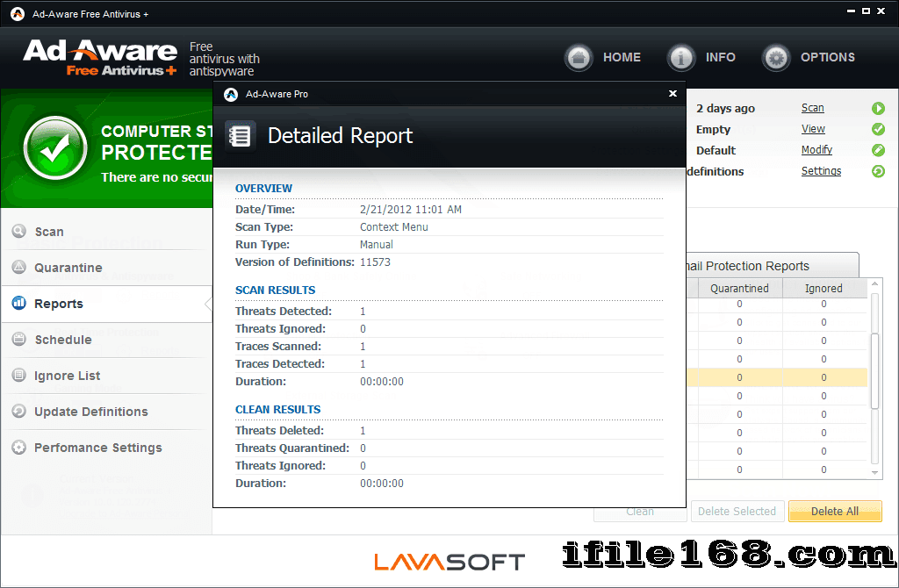Click the Ad-Aware title bar logo icon
Image resolution: width=899 pixels, height=588 pixels.
(18, 14)
